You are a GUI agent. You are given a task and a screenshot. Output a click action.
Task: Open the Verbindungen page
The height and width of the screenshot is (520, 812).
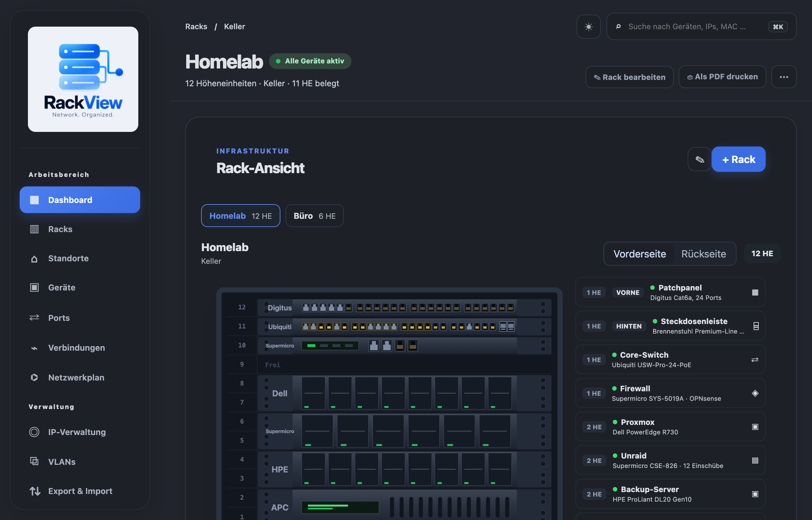coord(80,348)
